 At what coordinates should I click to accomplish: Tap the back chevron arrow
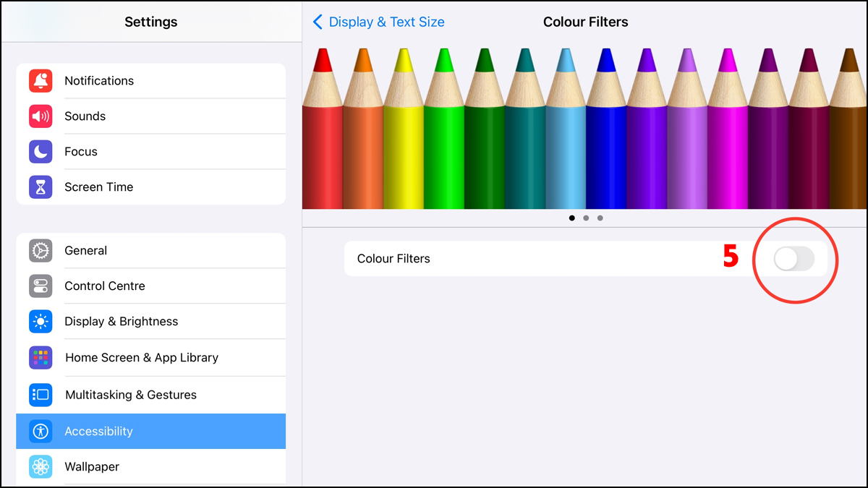(x=318, y=22)
